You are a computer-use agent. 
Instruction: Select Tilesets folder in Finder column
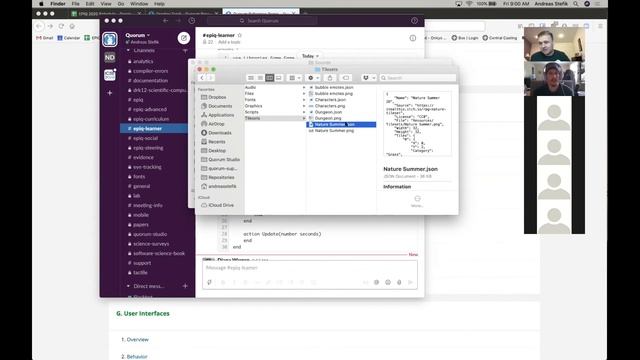click(x=275, y=118)
